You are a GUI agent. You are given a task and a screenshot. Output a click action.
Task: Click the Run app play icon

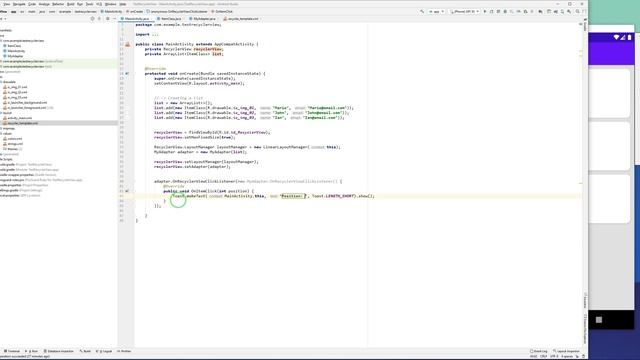click(485, 11)
